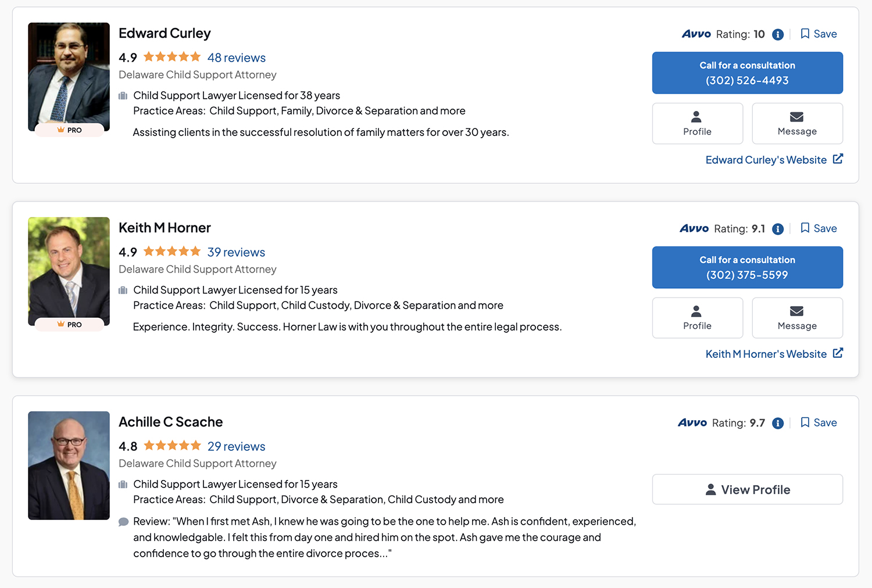
Task: Call Edward Curley at (302) 526-4493
Action: [x=747, y=73]
